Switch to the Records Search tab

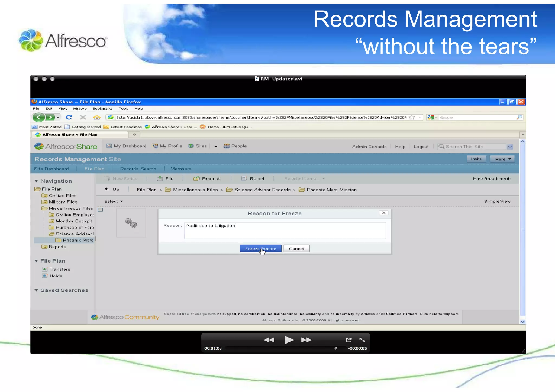pyautogui.click(x=138, y=169)
